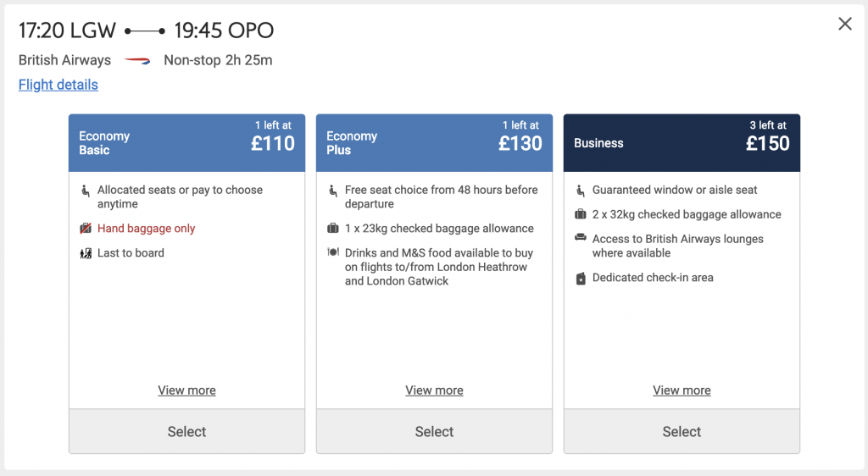The width and height of the screenshot is (868, 476).
Task: Click the suitcase icon beside 2 x 32kg allowance
Action: click(x=580, y=214)
